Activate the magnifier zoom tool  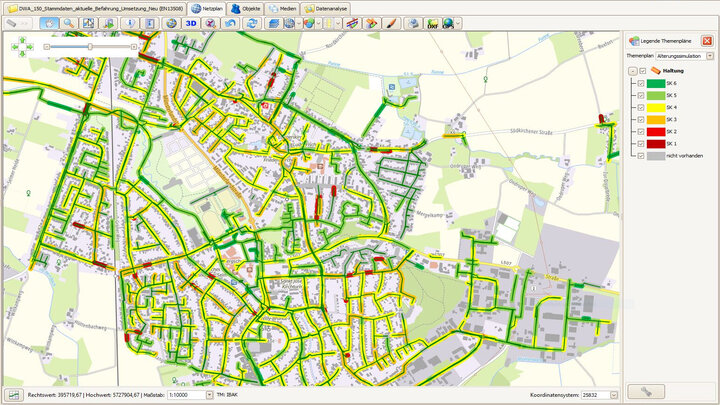tap(69, 22)
